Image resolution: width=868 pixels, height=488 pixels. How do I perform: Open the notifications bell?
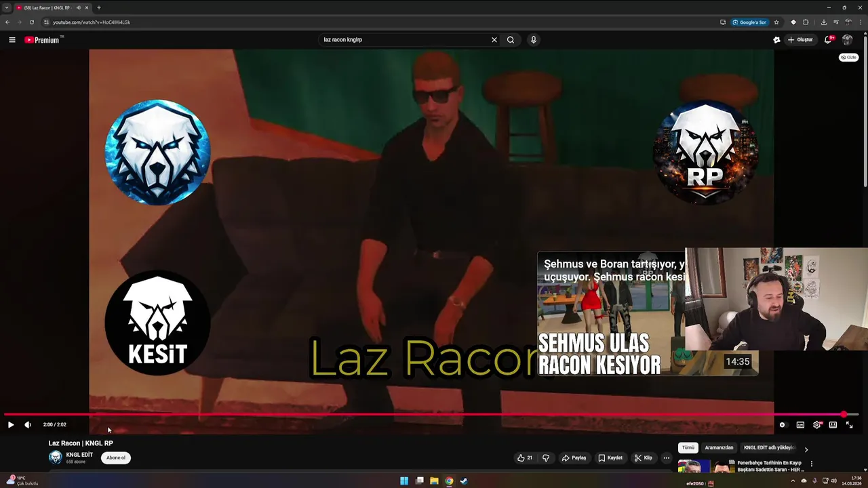[827, 40]
